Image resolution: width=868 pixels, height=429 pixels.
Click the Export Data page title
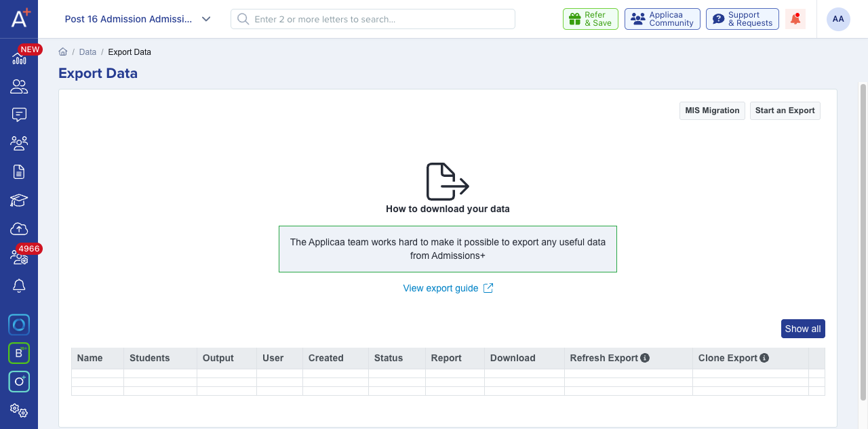point(98,73)
